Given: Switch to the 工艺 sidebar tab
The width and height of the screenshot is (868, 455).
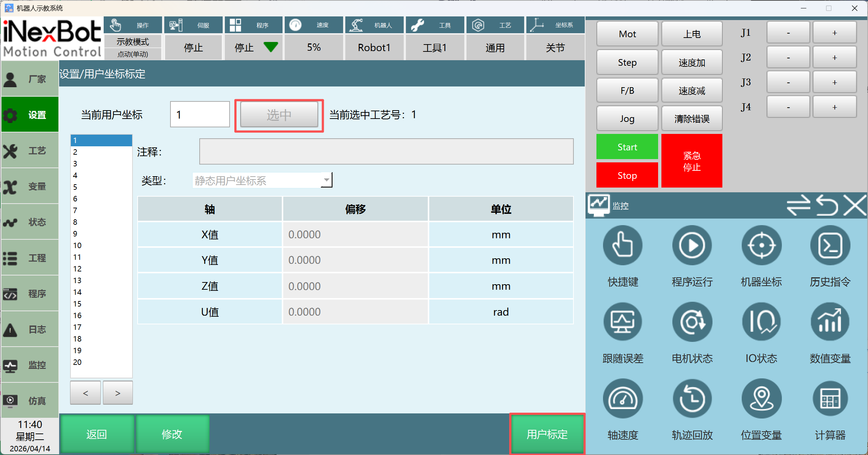Looking at the screenshot, I should click(x=30, y=151).
